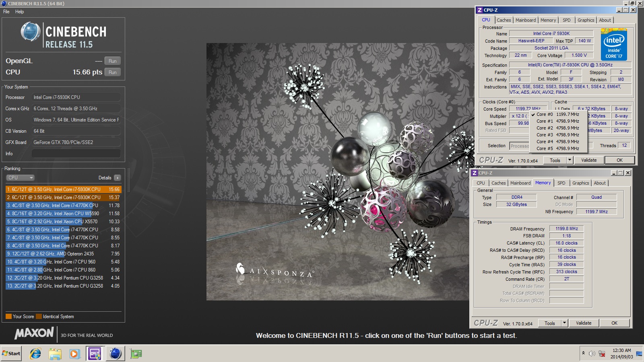This screenshot has height=362, width=644.
Task: Click the Cinebench title bar app icon
Action: click(4, 3)
